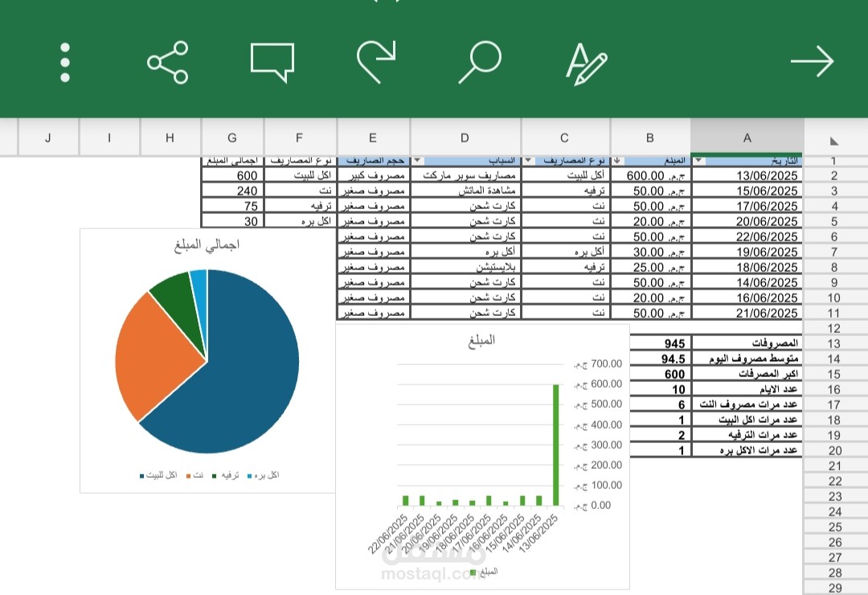Click the متوسط مصروف اليوم label cell
The image size is (868, 595).
point(747,359)
